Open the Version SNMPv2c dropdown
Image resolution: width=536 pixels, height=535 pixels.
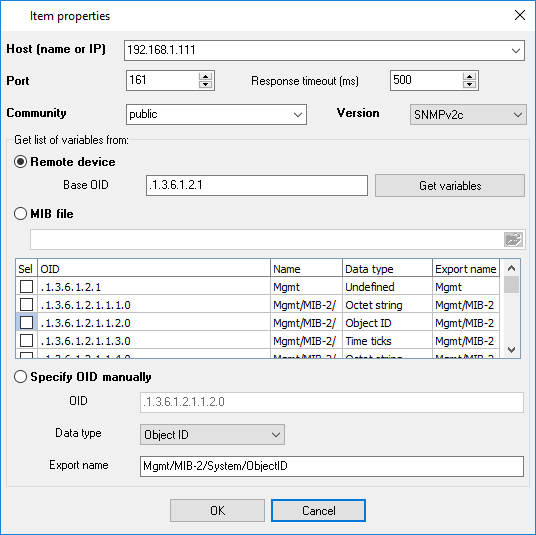[518, 115]
